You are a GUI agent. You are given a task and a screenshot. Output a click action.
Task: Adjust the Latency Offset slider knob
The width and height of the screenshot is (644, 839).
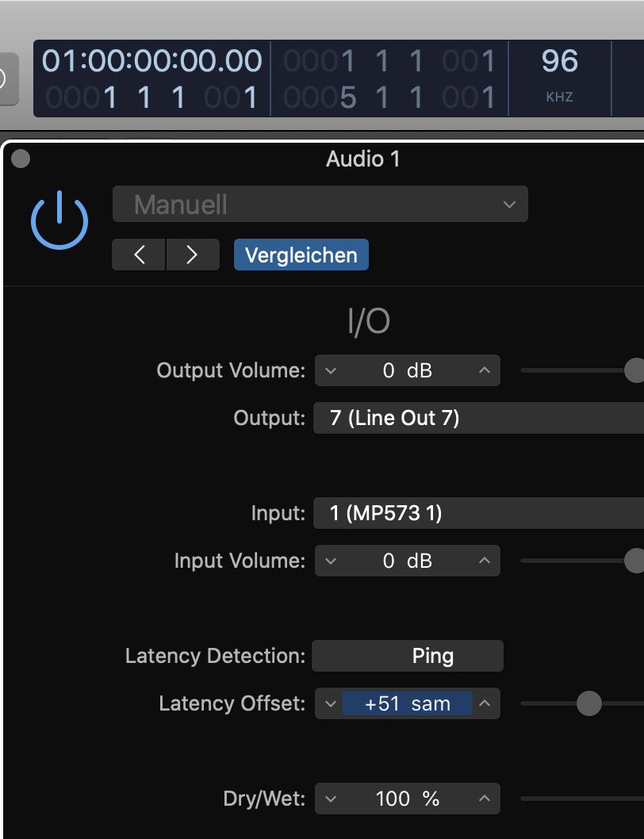[588, 703]
